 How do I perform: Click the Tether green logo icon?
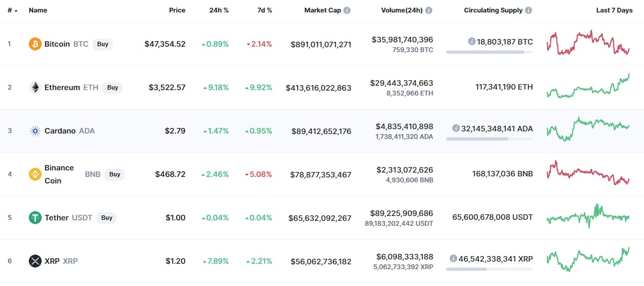click(35, 218)
